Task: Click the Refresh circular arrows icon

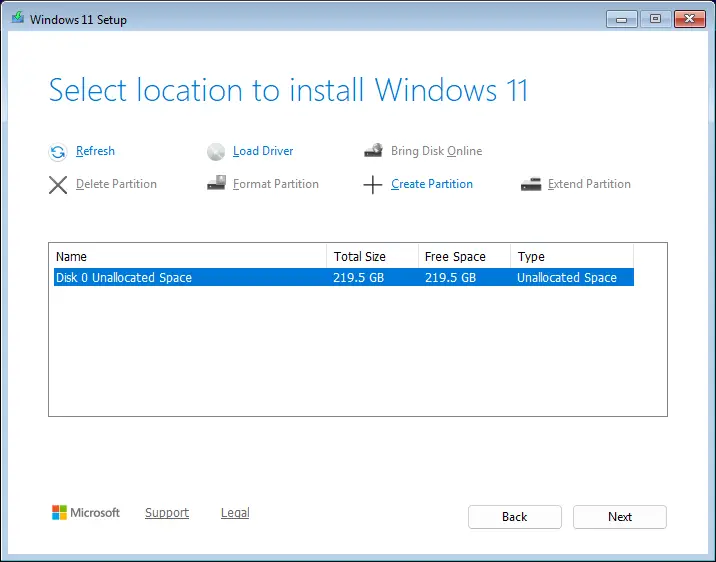Action: (x=58, y=152)
